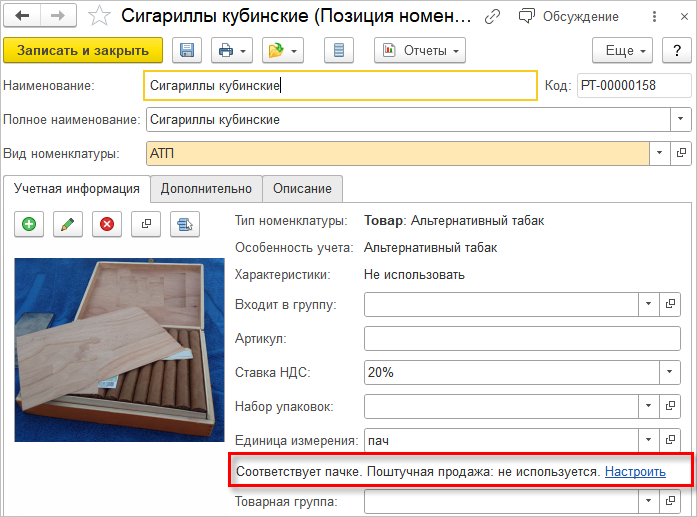Copy link with chain icon
Image resolution: width=697 pixels, height=517 pixels.
click(492, 17)
